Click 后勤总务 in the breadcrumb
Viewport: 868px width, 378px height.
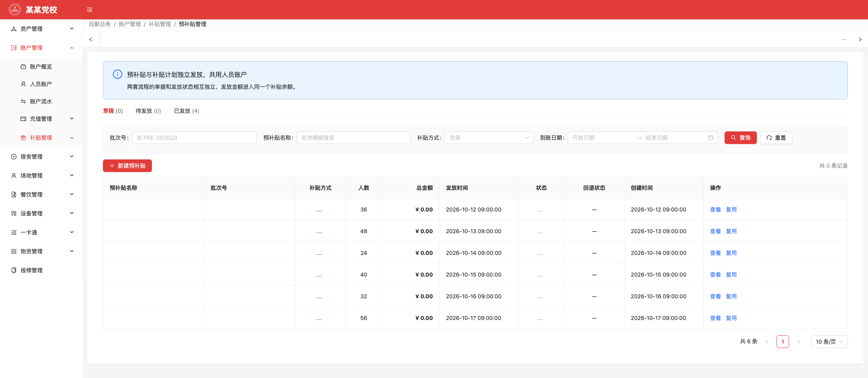(100, 24)
